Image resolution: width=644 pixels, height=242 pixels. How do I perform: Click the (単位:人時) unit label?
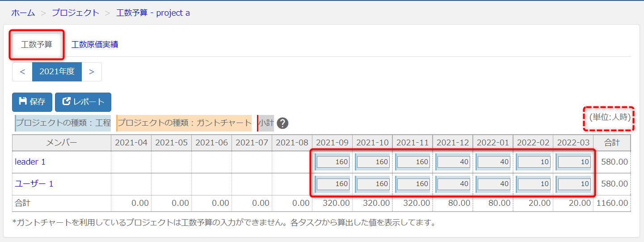coord(610,118)
